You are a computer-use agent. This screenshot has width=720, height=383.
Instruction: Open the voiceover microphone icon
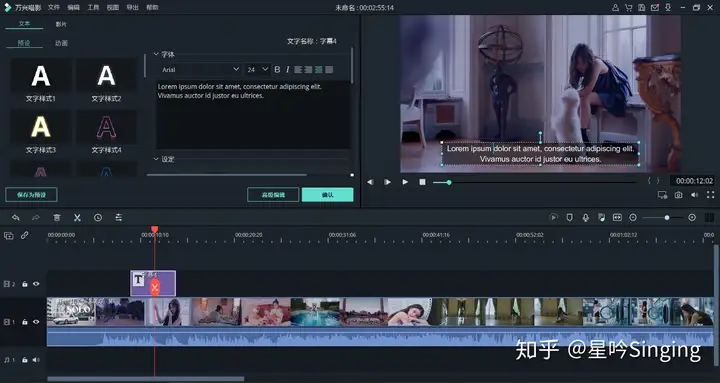coord(585,218)
